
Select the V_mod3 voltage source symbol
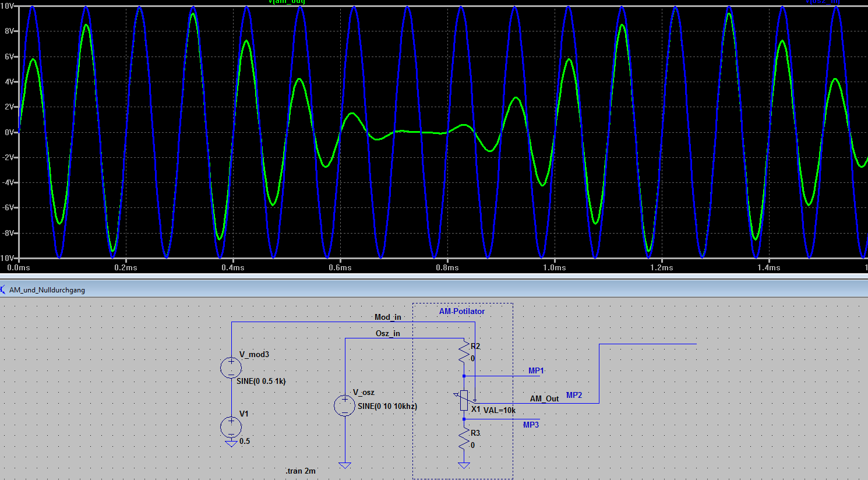231,368
